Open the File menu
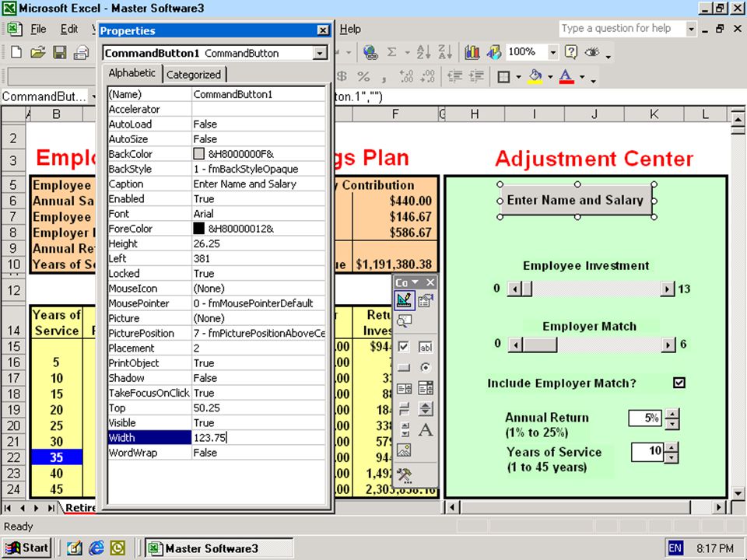 [38, 29]
